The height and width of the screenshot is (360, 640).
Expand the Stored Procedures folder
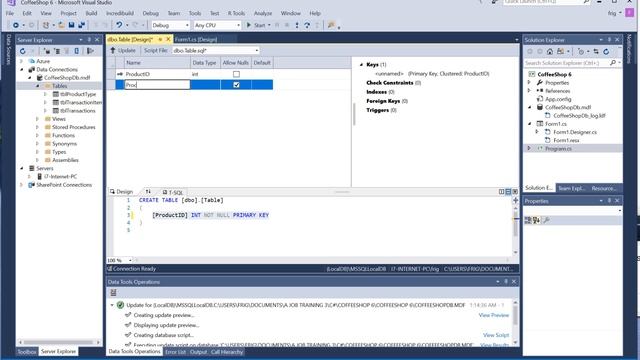pyautogui.click(x=38, y=127)
